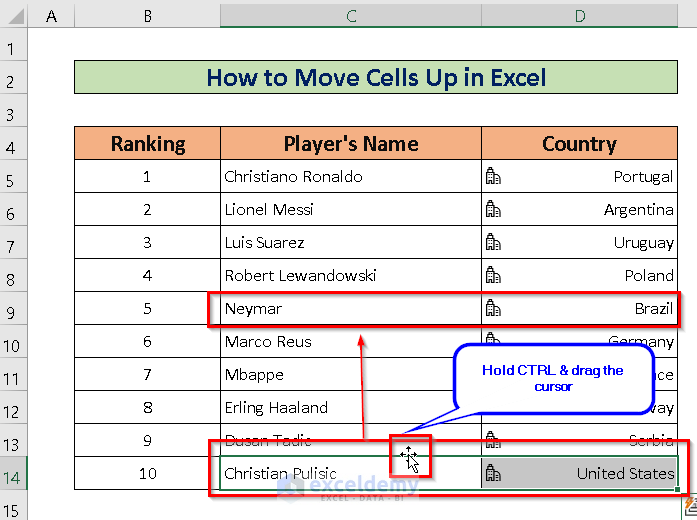Viewport: 697px width, 520px height.
Task: Select the Mbappe cell
Action: [351, 374]
